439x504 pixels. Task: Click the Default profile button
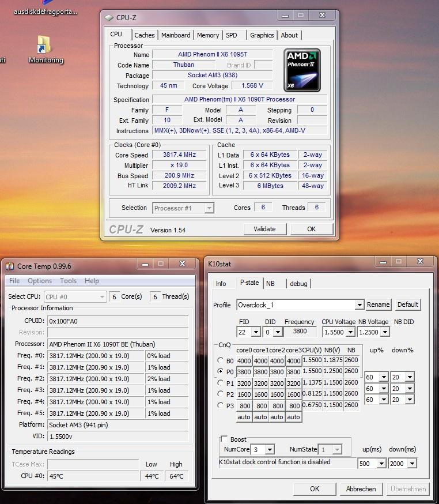pos(408,304)
